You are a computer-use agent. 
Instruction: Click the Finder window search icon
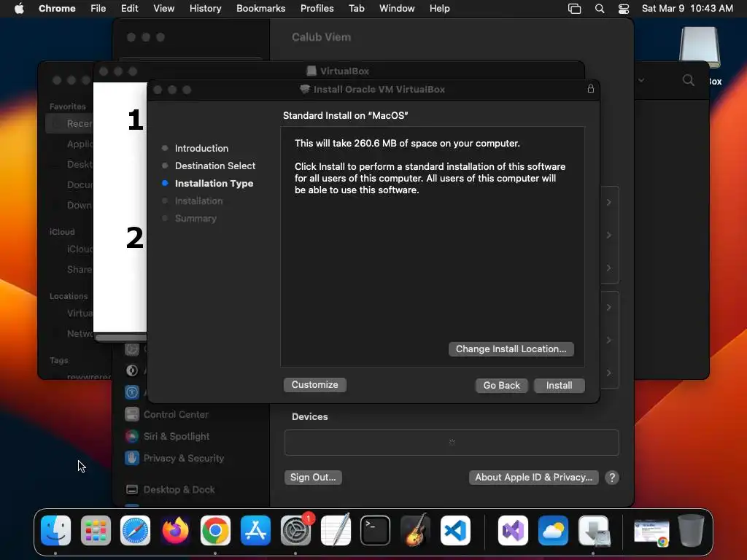[x=689, y=80]
